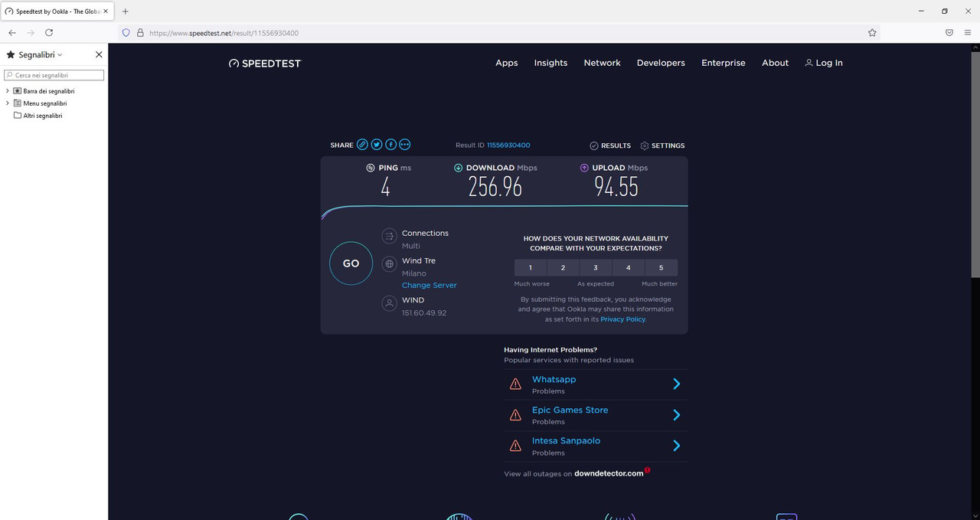Image resolution: width=980 pixels, height=520 pixels.
Task: Open SETTINGS
Action: click(x=662, y=146)
